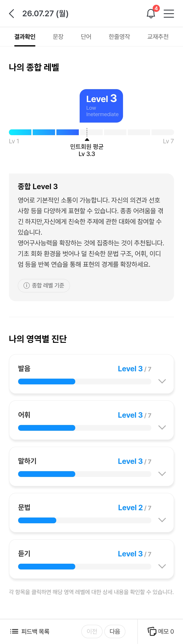Expand the 문법 Level 2 chevron
The image size is (183, 644).
[x=162, y=520]
